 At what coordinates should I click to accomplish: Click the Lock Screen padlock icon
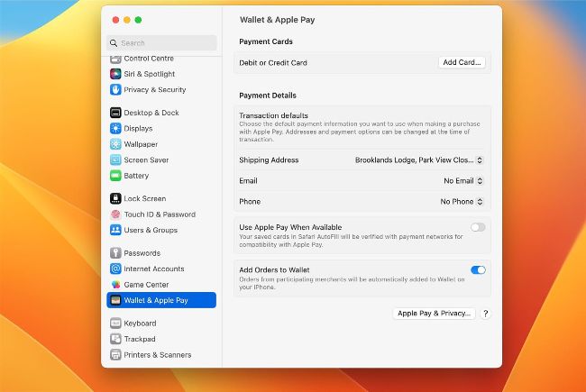(115, 198)
